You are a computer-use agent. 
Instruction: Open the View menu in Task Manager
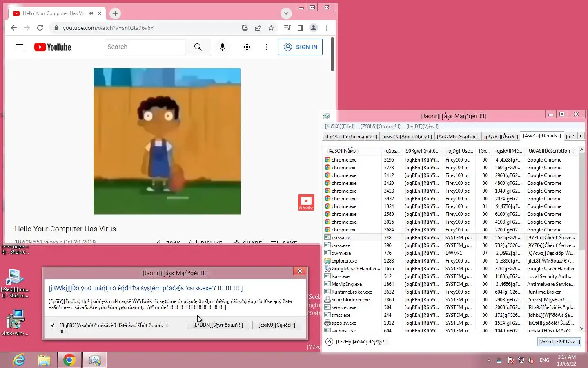[x=422, y=126]
